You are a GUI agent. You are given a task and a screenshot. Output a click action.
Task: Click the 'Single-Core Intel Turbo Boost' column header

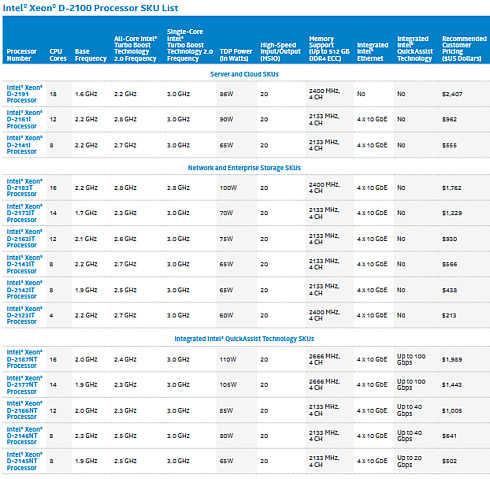coord(190,45)
